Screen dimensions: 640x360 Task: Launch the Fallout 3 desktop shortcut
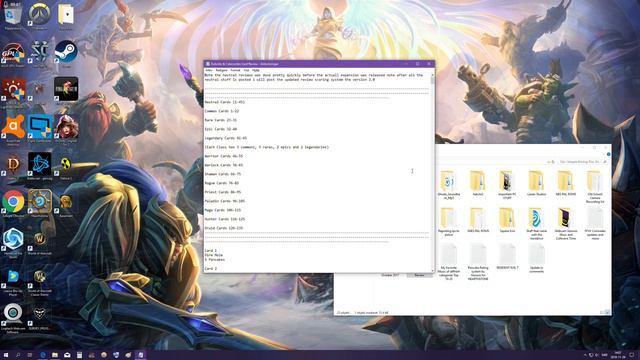[66, 166]
